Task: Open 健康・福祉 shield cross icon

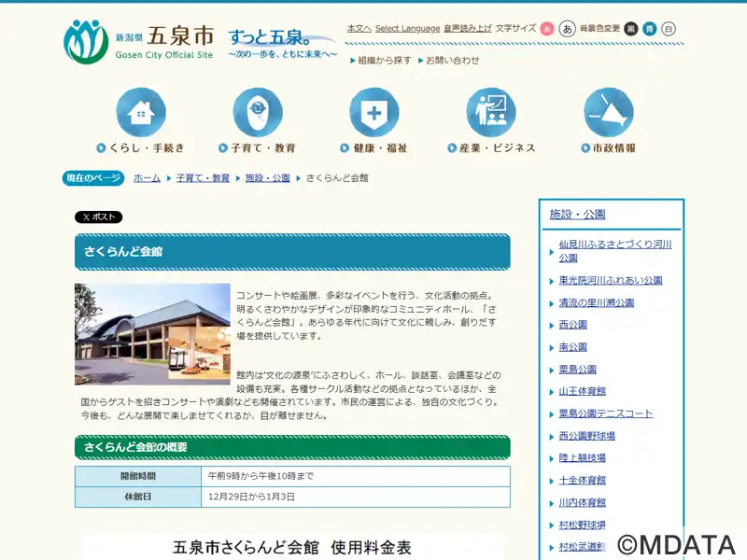Action: pyautogui.click(x=374, y=112)
